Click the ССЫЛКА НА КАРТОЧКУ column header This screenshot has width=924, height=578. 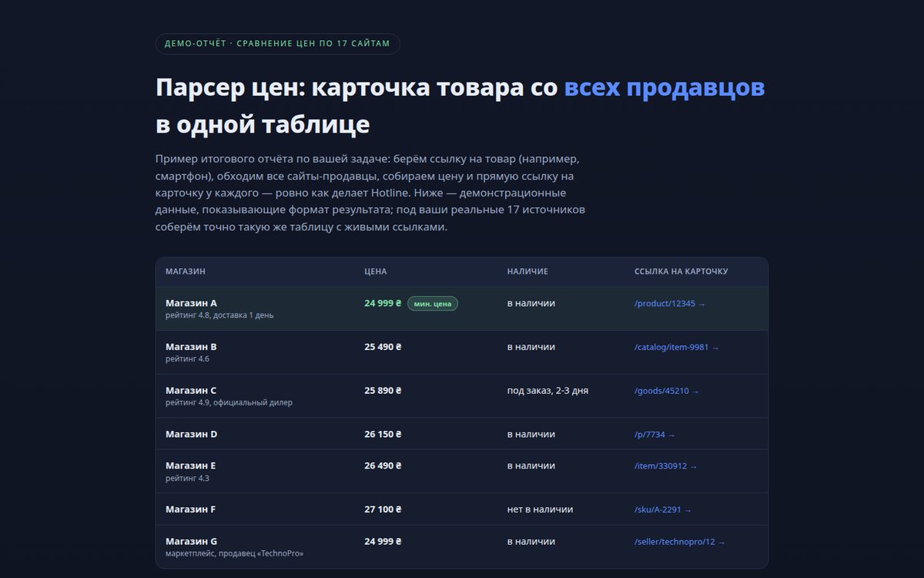coord(681,272)
